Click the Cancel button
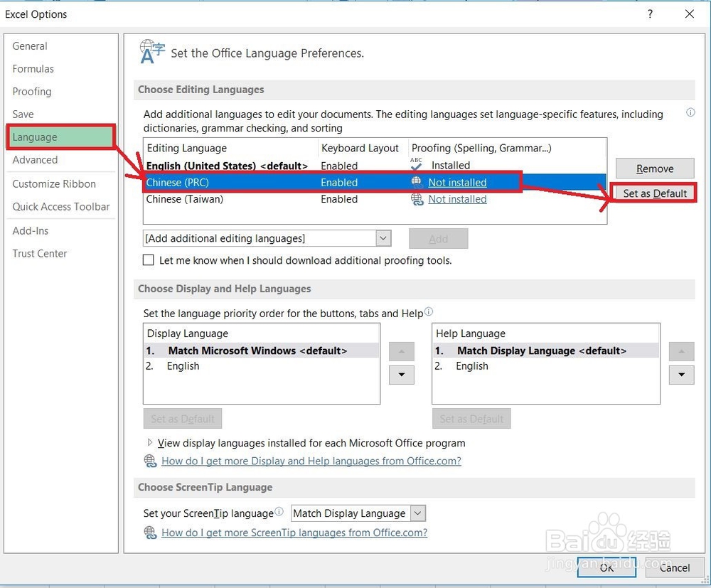The height and width of the screenshot is (588, 711). coord(674,567)
